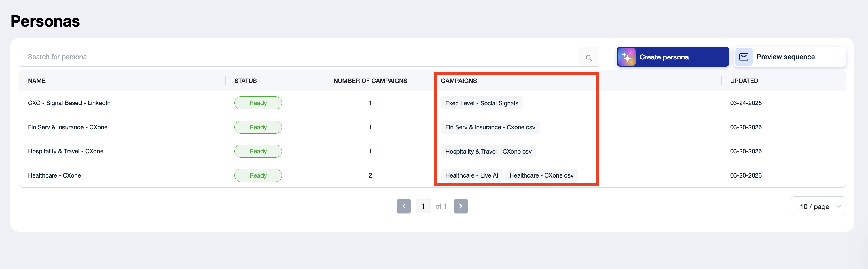868x269 pixels.
Task: Open the CXO - Signal Based - LinkedIn persona
Action: point(69,103)
